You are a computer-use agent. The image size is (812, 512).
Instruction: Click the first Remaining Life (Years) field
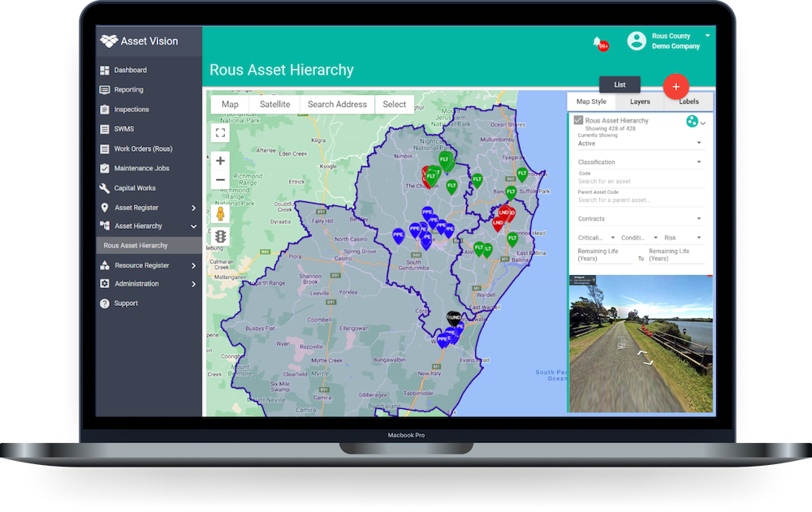[606, 256]
